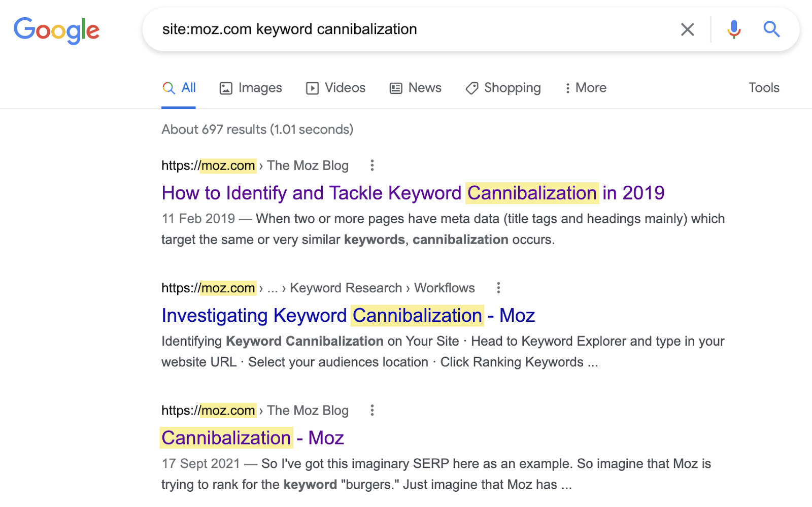Switch to the News tab

point(416,88)
